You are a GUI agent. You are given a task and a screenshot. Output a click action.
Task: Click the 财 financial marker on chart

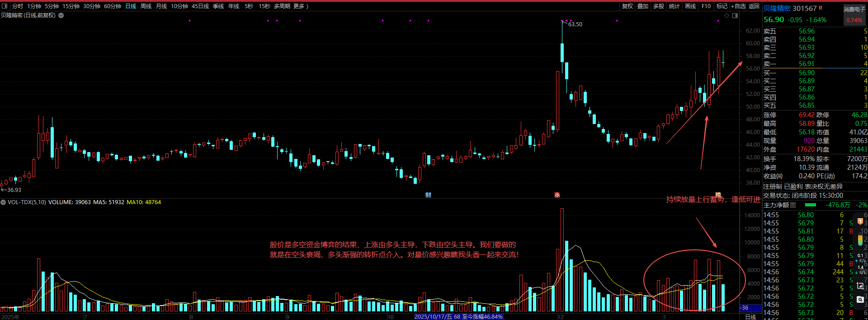428,195
